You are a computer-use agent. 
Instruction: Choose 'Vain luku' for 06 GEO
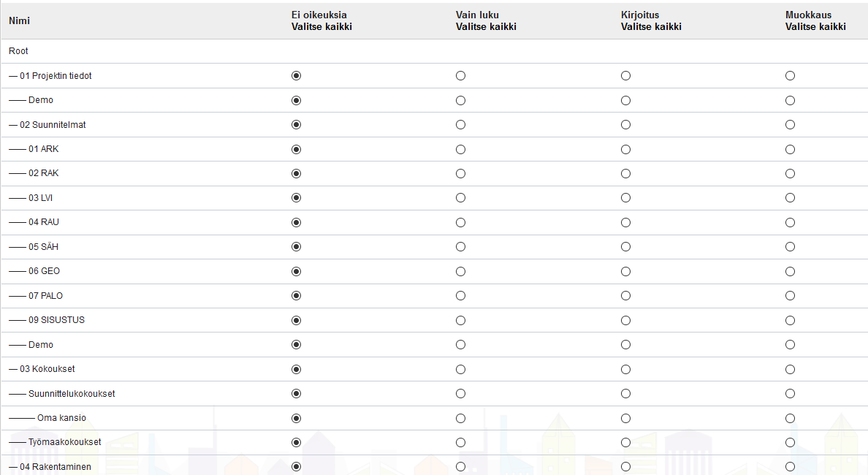460,271
